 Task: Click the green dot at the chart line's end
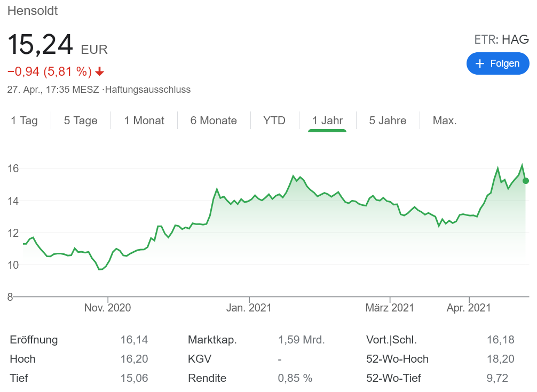pyautogui.click(x=526, y=181)
